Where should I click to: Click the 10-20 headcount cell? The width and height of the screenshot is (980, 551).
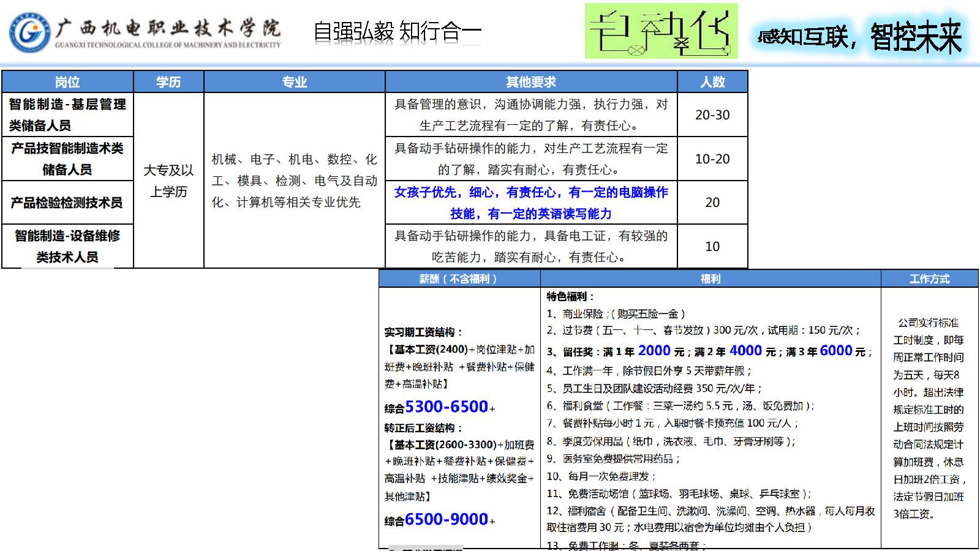(x=712, y=159)
